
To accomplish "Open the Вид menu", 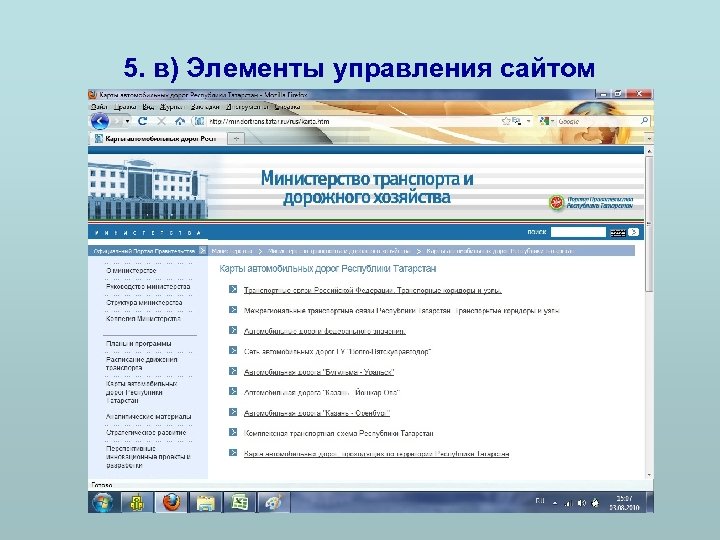I will (x=148, y=107).
